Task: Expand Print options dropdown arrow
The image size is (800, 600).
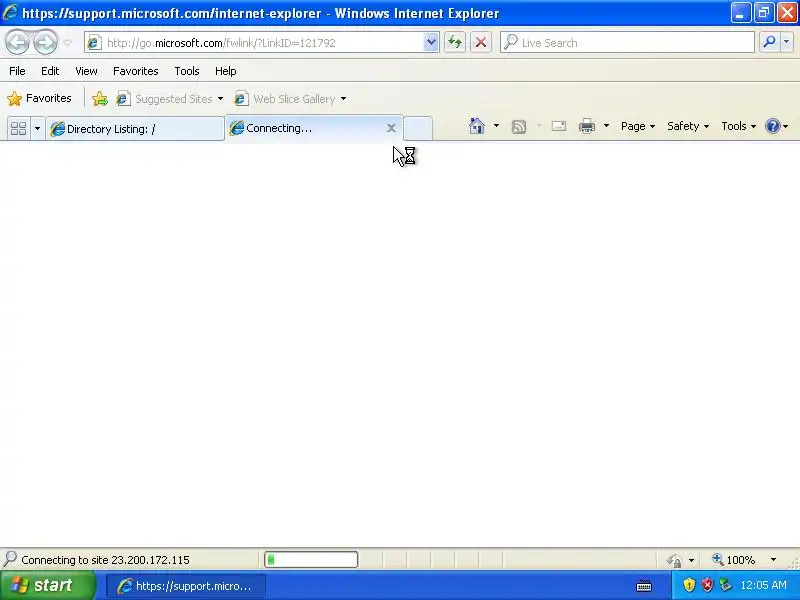Action: 606,126
